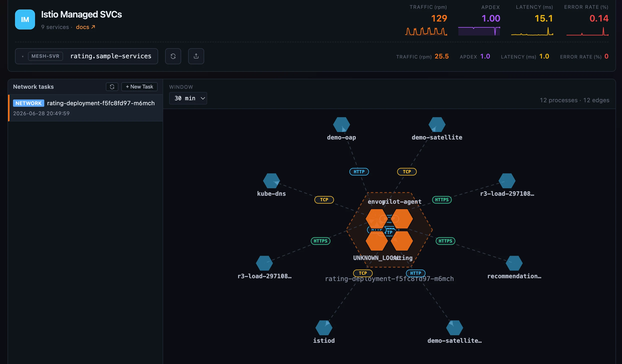Select the demo-satellite hexagon node at top
Screen dimensions: 622x364
(x=437, y=124)
